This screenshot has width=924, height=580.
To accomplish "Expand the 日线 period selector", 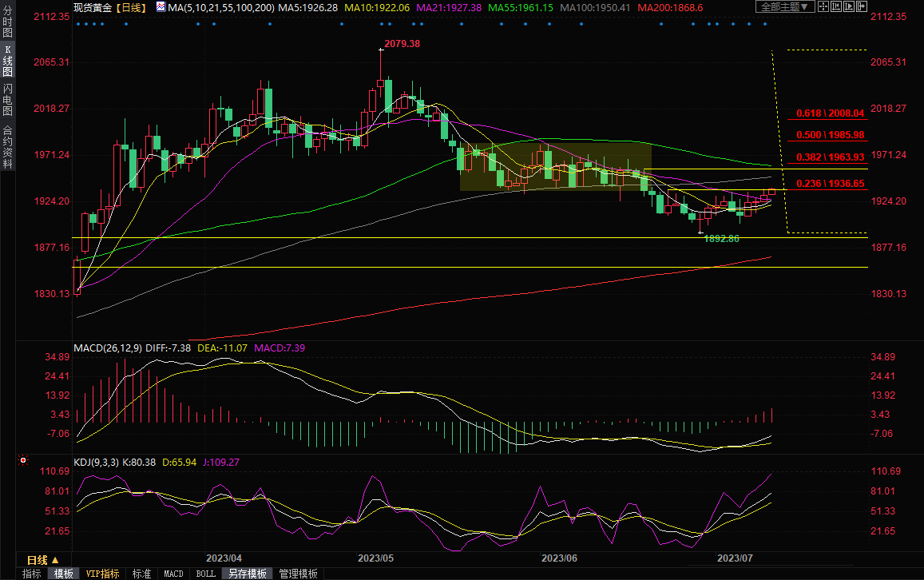I will [x=43, y=560].
